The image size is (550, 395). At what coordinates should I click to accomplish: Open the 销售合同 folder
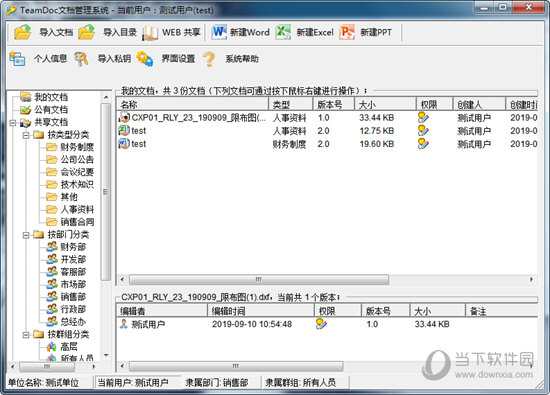(x=77, y=222)
